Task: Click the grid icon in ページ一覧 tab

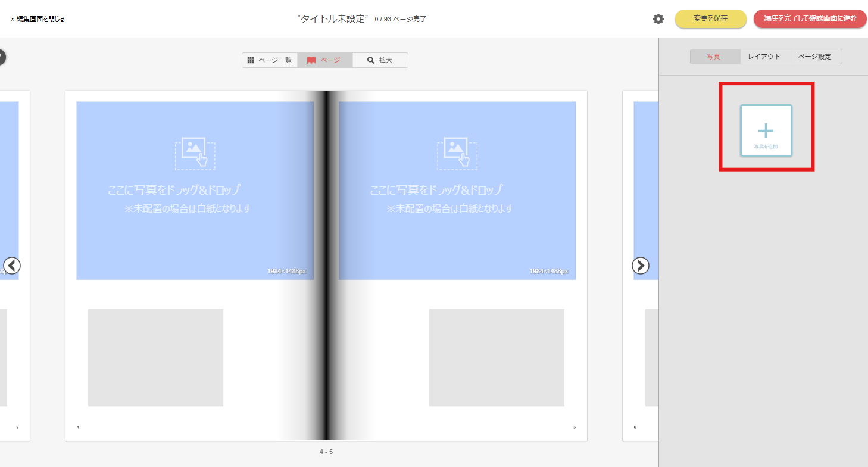Action: (x=251, y=60)
